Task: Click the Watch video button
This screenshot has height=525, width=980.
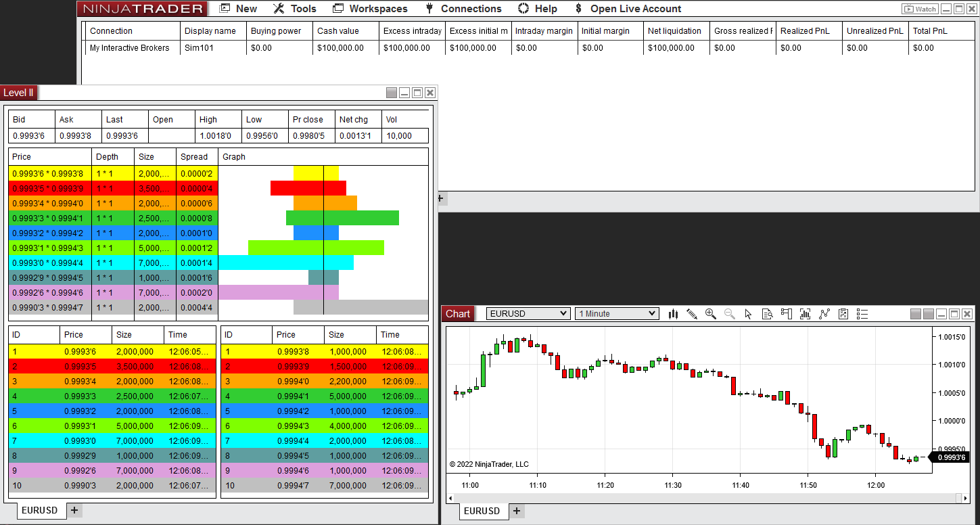Action: coord(920,9)
